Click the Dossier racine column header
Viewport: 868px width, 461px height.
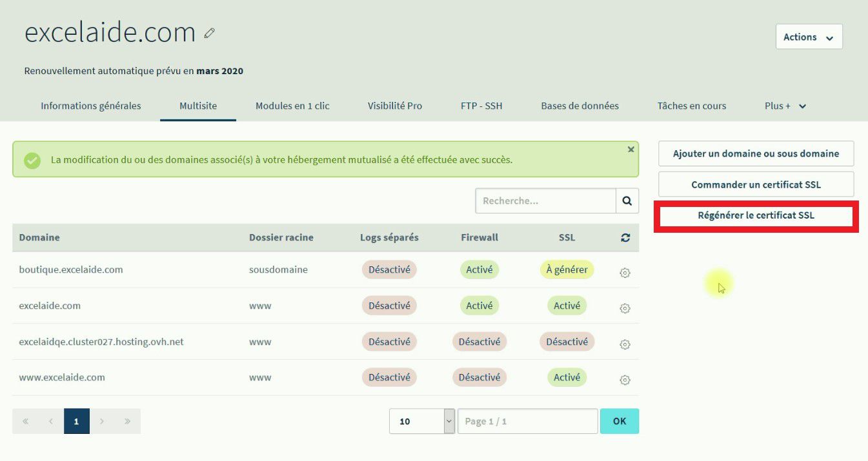pos(281,237)
